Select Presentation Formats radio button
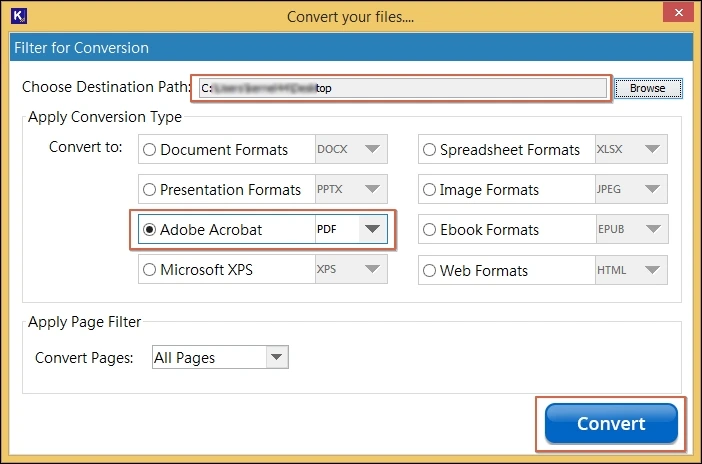702x464 pixels. (x=150, y=189)
